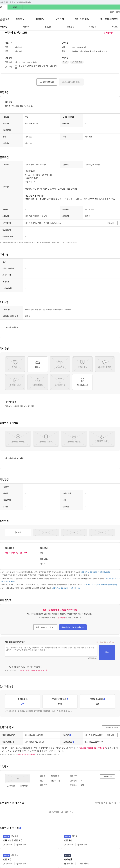Click info icon beside 취업알선기관 알선
120x868 pixels.
tap(68, 699)
